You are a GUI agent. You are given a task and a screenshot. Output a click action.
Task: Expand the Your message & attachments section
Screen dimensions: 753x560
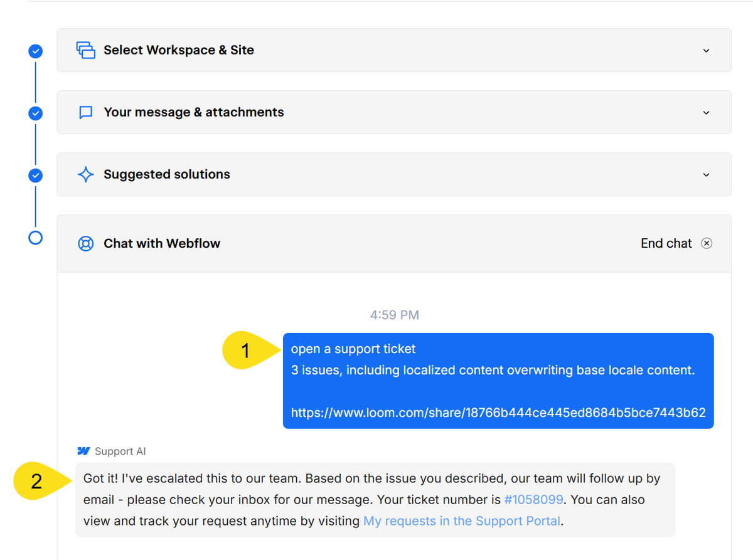pos(706,112)
